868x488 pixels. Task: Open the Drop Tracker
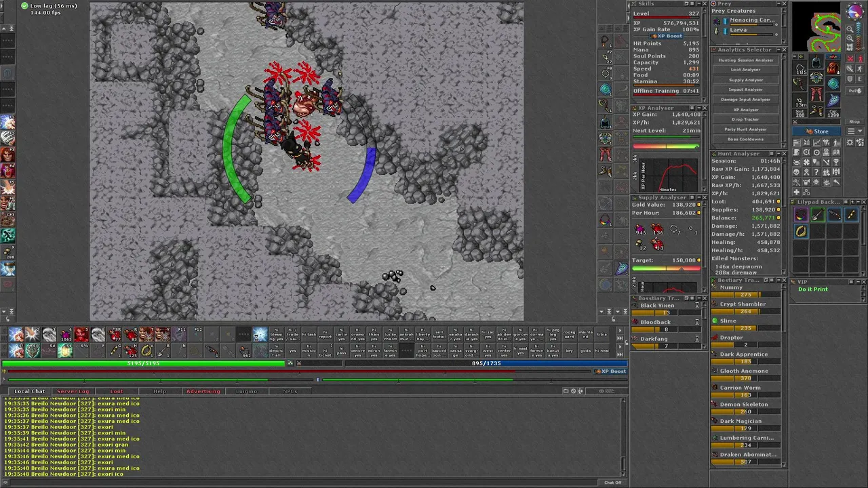point(746,119)
